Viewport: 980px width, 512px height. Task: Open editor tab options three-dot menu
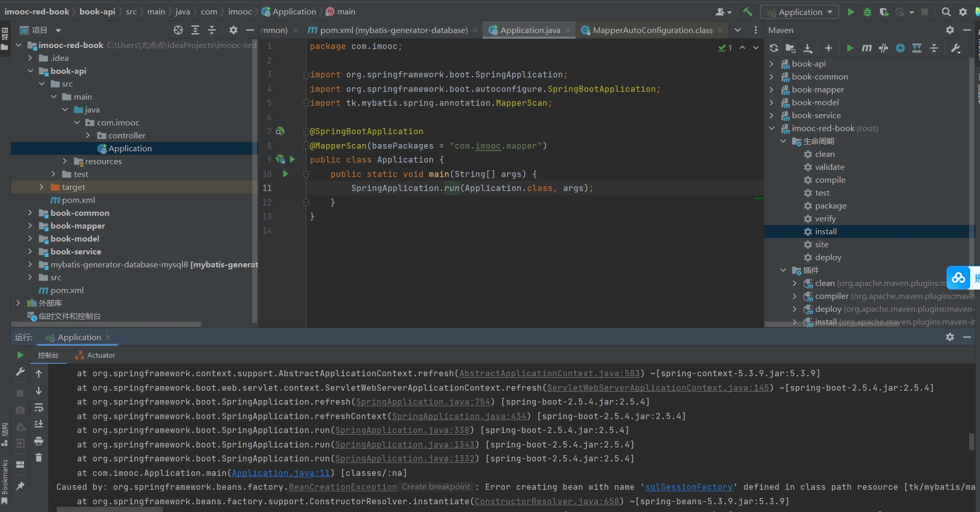click(755, 30)
